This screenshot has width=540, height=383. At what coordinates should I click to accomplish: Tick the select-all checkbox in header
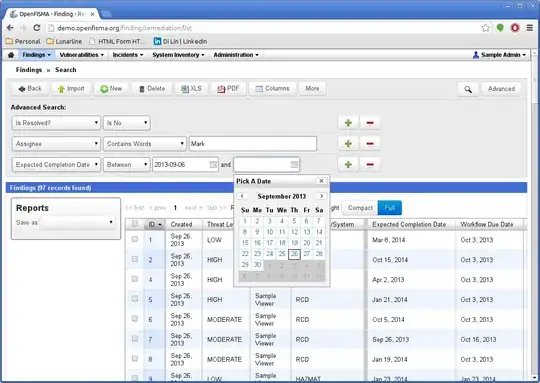click(135, 224)
